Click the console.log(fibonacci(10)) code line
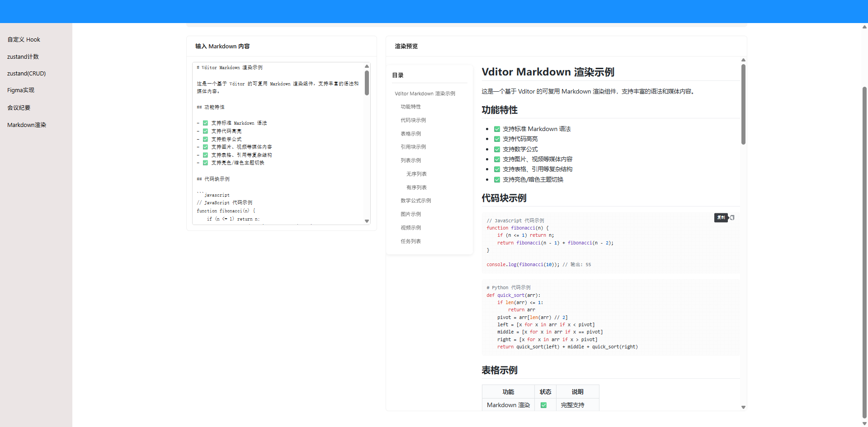Image resolution: width=868 pixels, height=427 pixels. click(539, 265)
